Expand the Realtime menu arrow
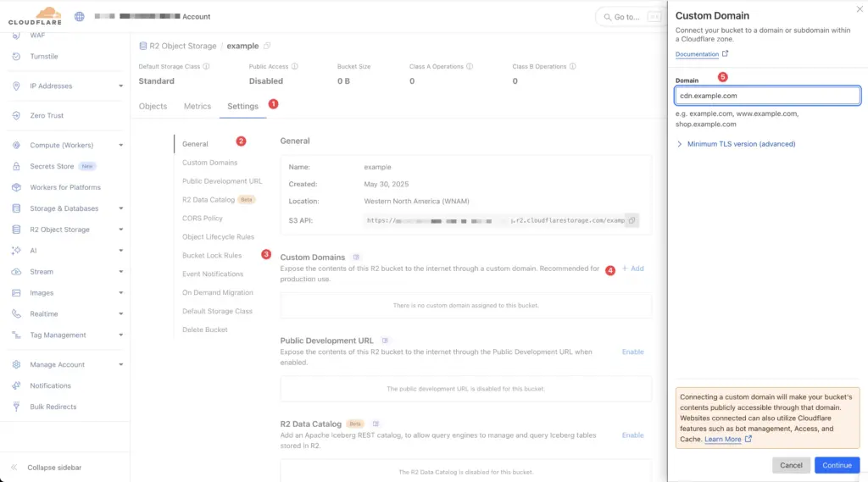 tap(120, 313)
